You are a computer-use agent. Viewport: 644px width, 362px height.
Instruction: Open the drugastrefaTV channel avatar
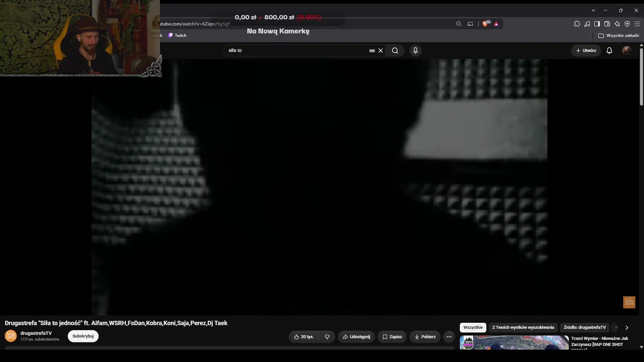pyautogui.click(x=11, y=336)
